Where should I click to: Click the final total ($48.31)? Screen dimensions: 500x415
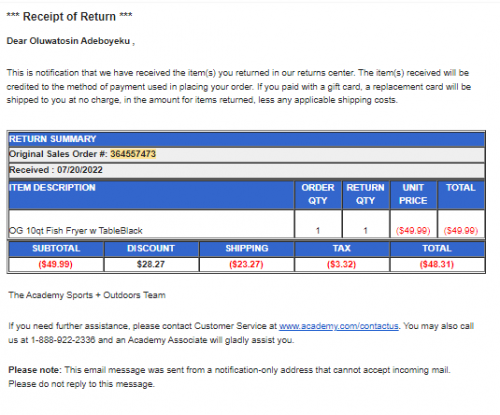(437, 264)
